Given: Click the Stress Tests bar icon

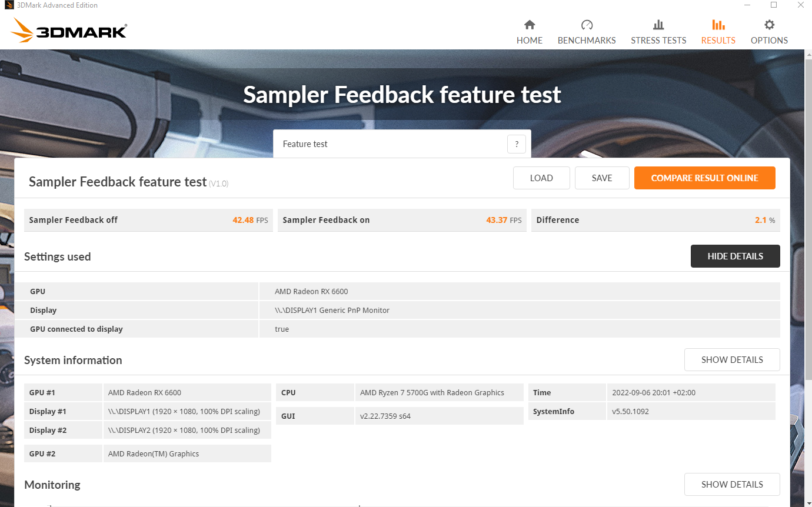Looking at the screenshot, I should [x=658, y=25].
